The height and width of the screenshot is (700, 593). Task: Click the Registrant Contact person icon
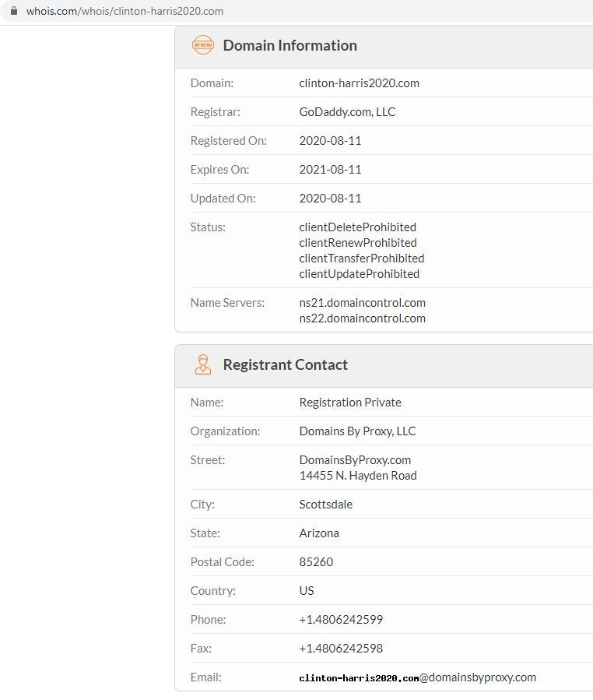[x=203, y=364]
